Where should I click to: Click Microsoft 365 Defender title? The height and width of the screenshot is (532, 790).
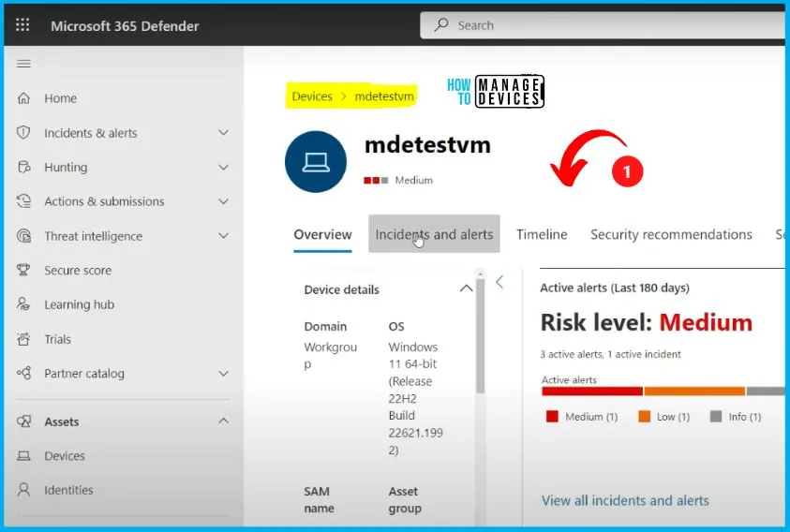click(125, 26)
